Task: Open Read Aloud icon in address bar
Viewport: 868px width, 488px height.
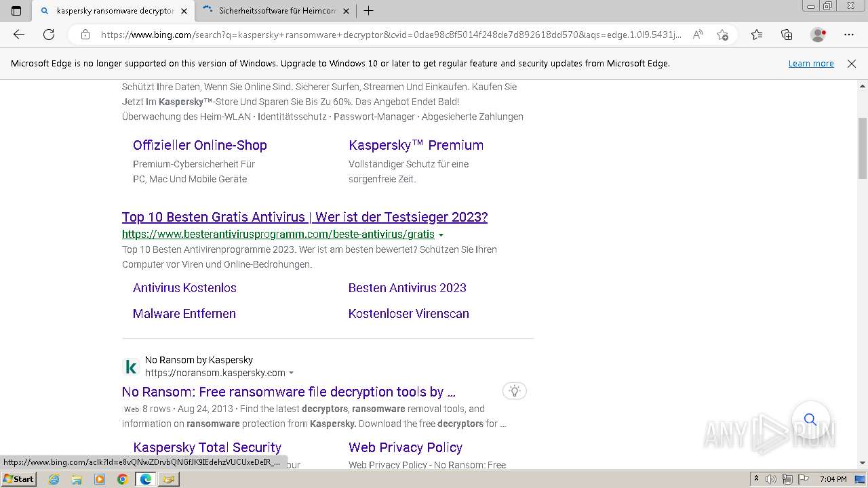Action: point(698,35)
